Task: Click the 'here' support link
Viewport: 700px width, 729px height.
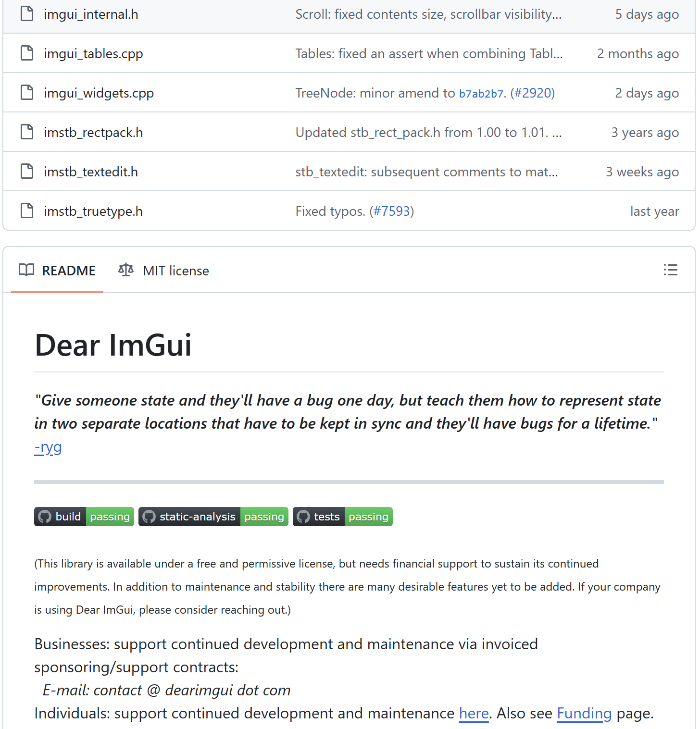Action: point(474,714)
